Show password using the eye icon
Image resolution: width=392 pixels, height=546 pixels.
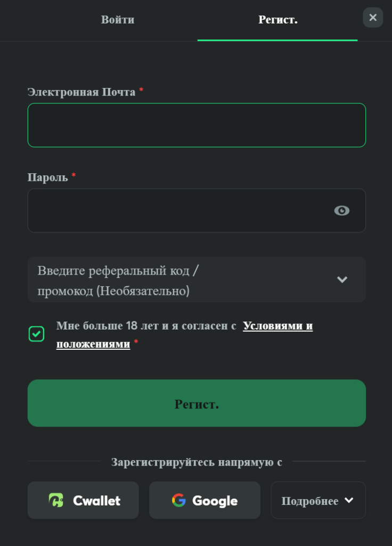(341, 211)
